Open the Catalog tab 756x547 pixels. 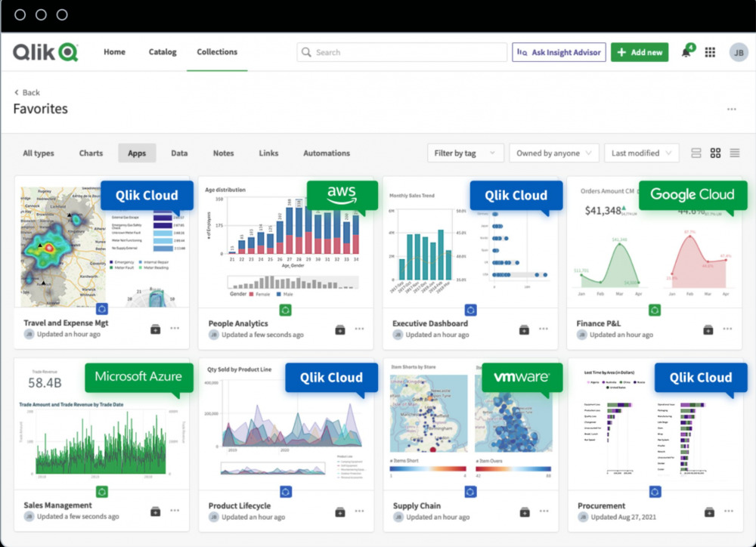click(x=163, y=52)
